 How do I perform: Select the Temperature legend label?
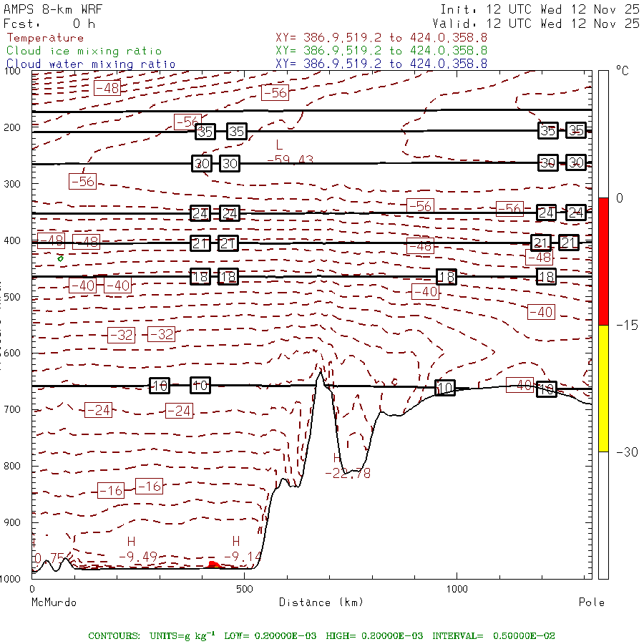click(44, 38)
